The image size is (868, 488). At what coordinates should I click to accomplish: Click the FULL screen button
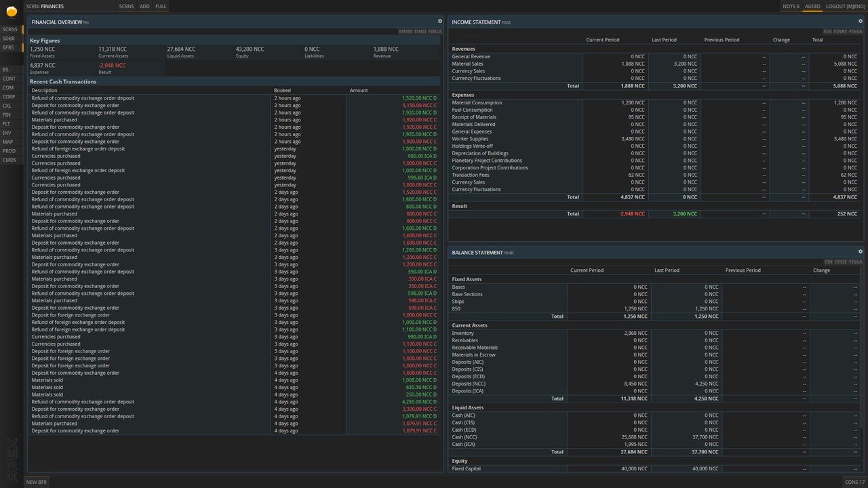(161, 6)
